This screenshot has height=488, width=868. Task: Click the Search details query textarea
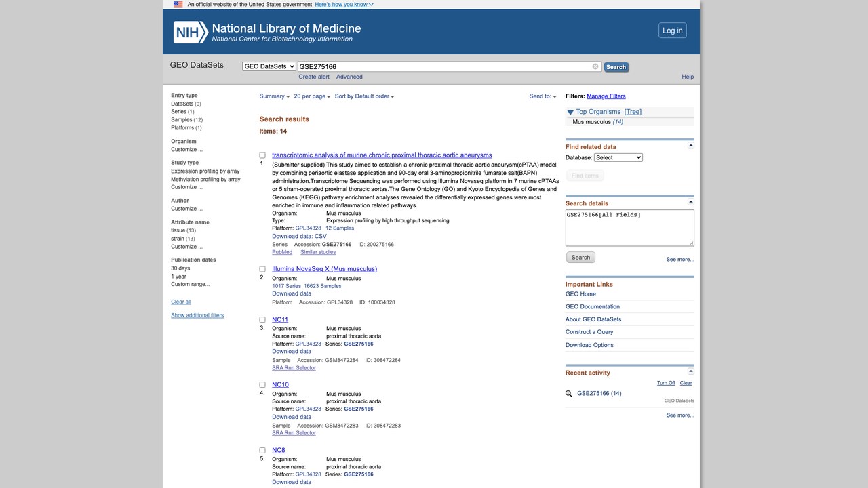pyautogui.click(x=630, y=228)
